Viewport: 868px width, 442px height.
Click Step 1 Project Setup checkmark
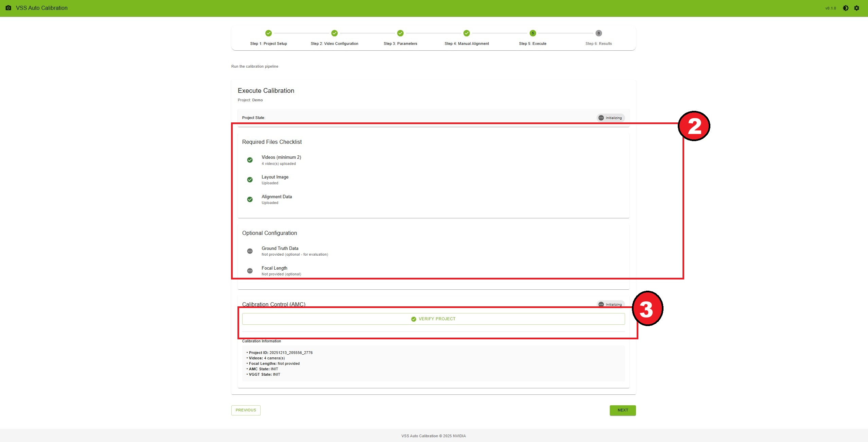click(x=268, y=33)
